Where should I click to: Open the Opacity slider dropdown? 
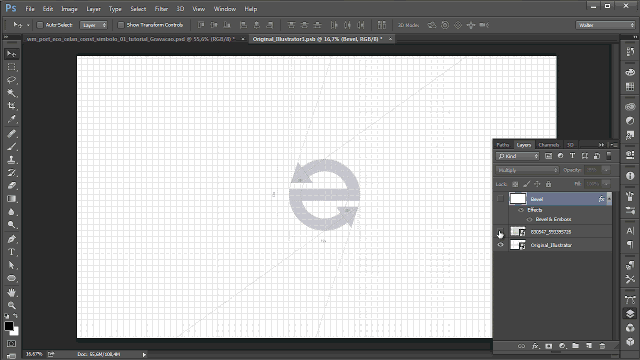pyautogui.click(x=606, y=170)
